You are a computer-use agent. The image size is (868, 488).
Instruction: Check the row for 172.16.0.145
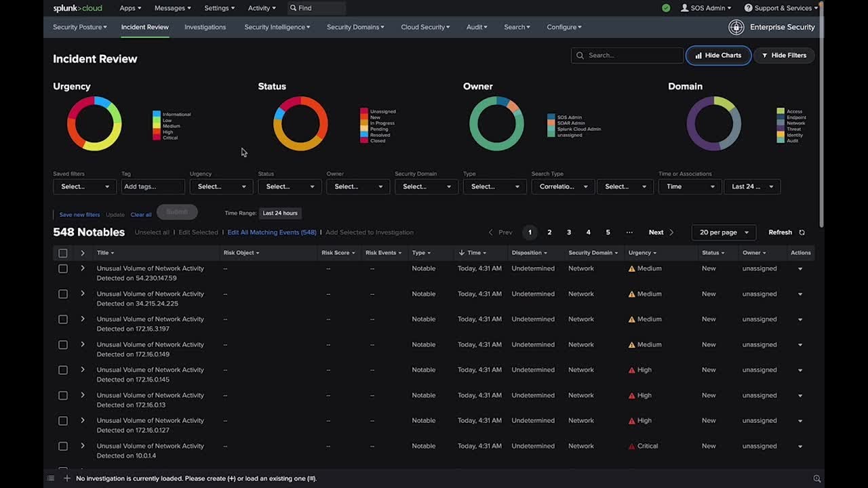point(63,370)
